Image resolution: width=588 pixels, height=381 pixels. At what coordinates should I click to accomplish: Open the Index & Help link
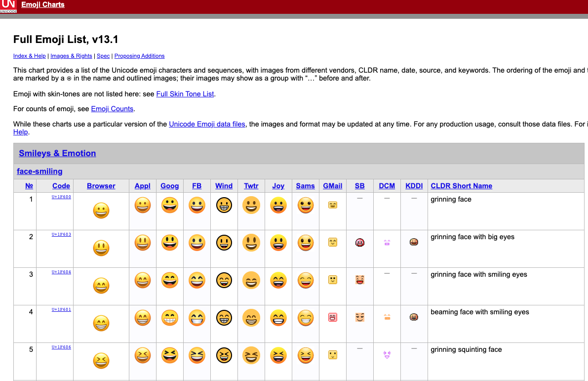point(30,56)
